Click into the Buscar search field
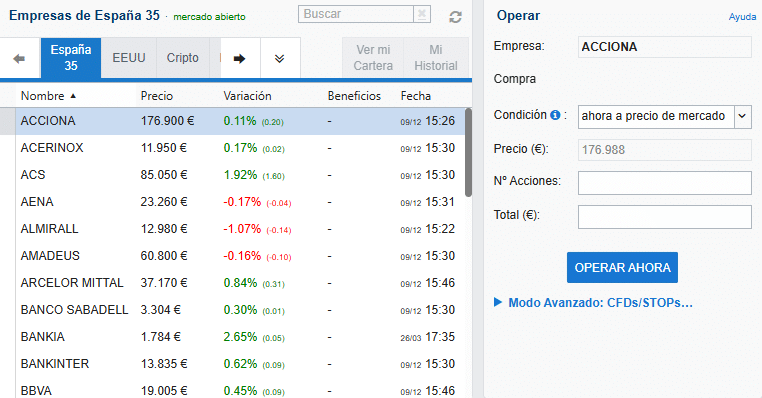 pos(356,14)
